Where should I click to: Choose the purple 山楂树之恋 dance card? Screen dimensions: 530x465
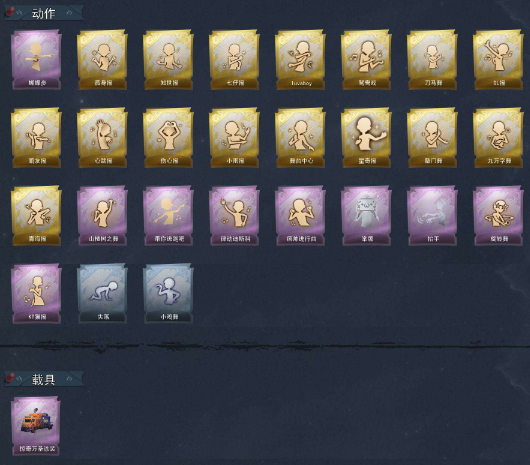coord(102,216)
